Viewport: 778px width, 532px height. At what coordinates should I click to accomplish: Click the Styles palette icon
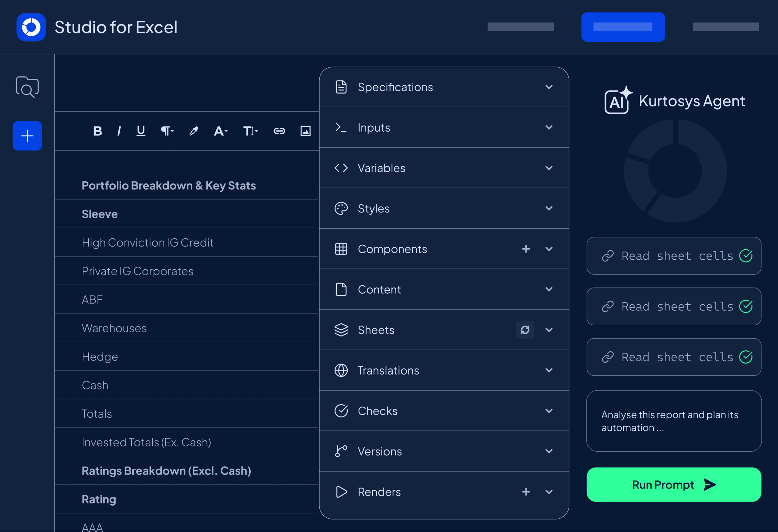coord(341,209)
